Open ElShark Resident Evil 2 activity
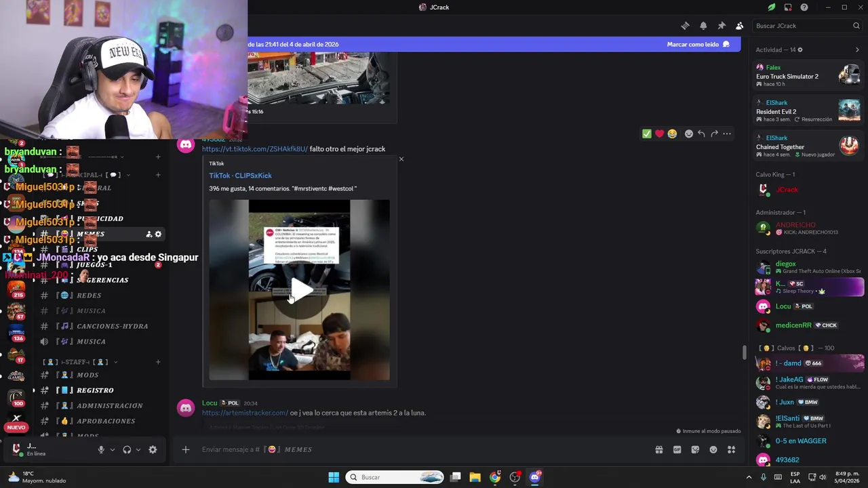This screenshot has width=868, height=488. click(x=808, y=110)
